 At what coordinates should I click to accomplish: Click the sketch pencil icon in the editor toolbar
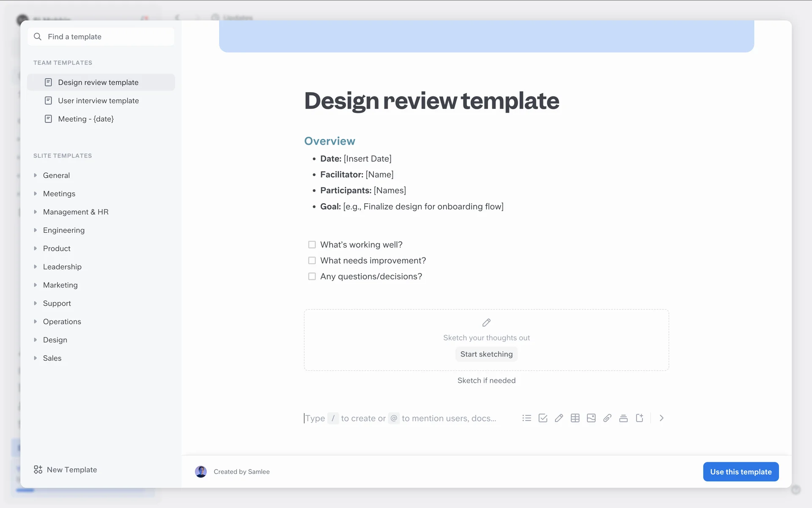559,418
